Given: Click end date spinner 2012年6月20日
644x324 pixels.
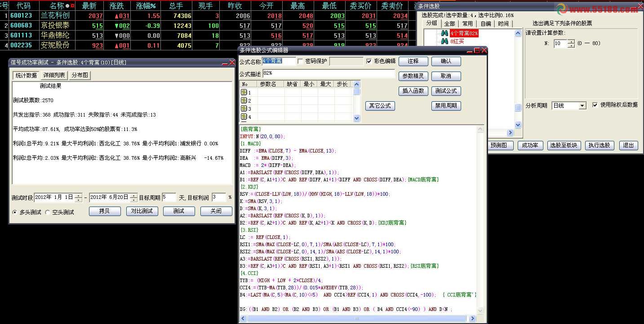Looking at the screenshot, I should click(134, 198).
